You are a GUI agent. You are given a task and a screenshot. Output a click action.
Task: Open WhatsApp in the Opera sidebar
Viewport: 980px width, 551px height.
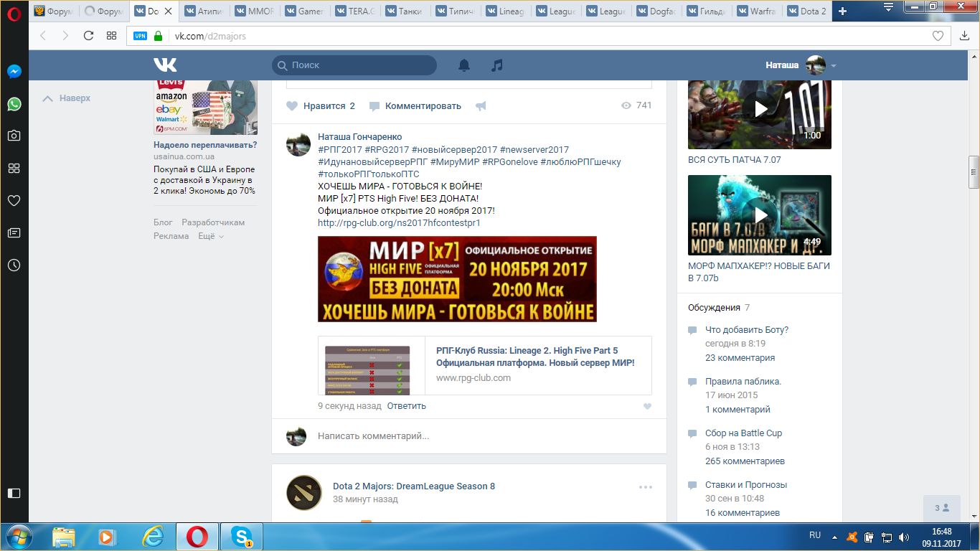pyautogui.click(x=14, y=104)
